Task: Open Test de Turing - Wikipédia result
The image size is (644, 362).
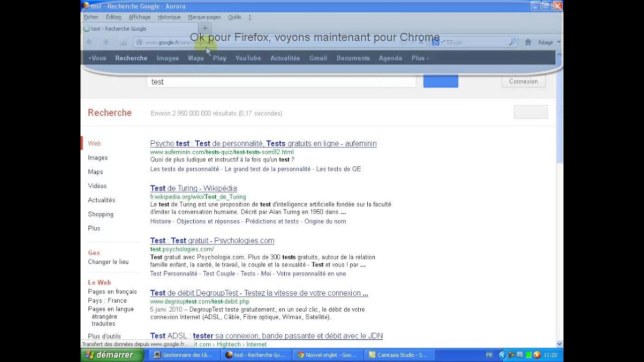Action: click(193, 189)
